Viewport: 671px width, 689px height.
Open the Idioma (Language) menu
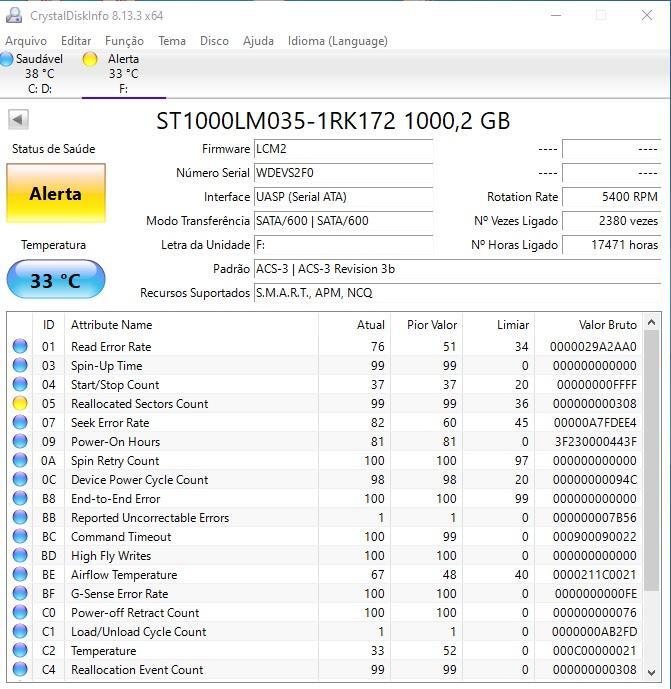tap(337, 41)
